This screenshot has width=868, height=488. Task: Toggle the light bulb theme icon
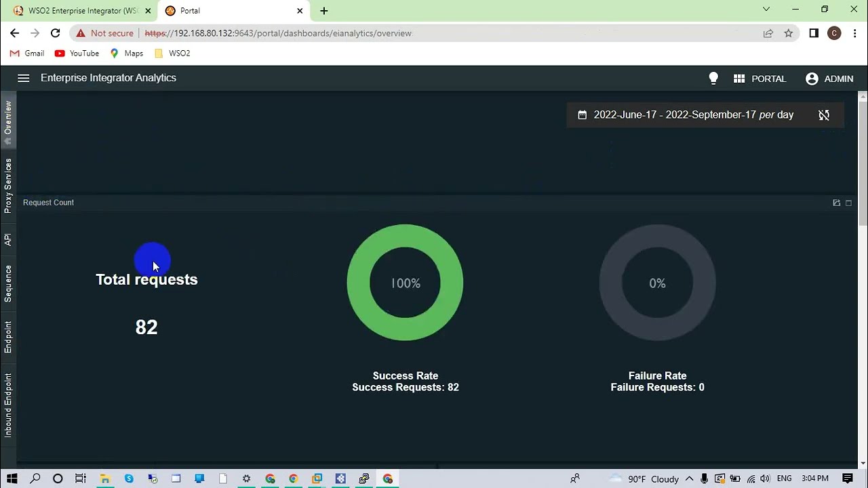coord(713,78)
